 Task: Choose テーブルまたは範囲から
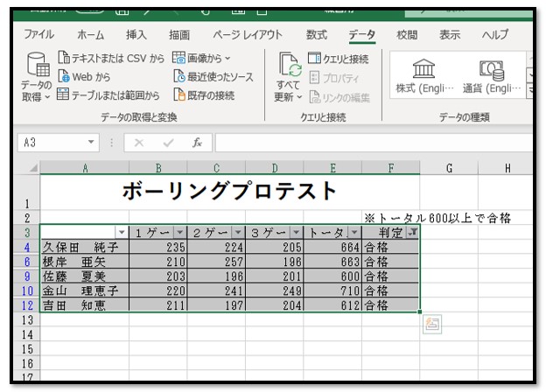pyautogui.click(x=108, y=94)
